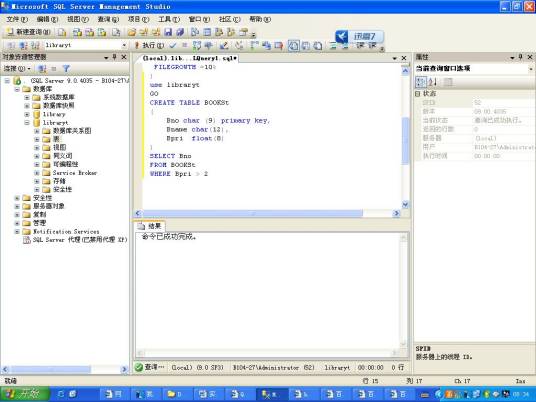Click the query editor horizontal scrollbar thumb
This screenshot has height=402, width=536.
click(252, 213)
